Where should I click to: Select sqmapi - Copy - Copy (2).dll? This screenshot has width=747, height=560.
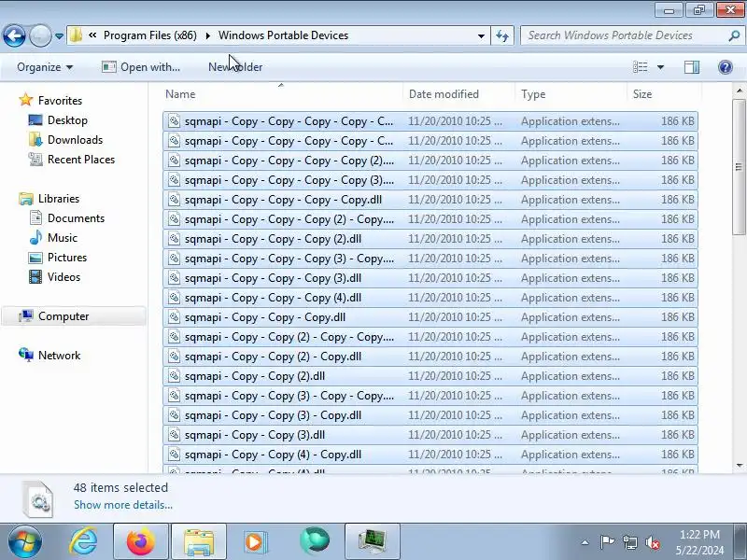(430, 376)
